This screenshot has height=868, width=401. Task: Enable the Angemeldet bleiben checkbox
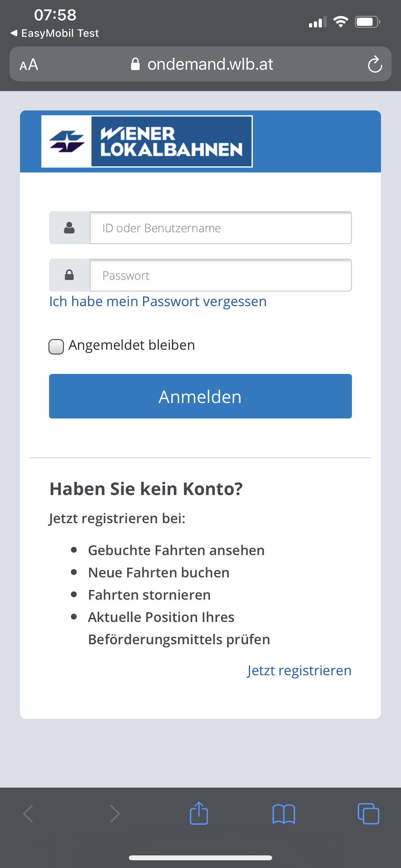point(56,346)
